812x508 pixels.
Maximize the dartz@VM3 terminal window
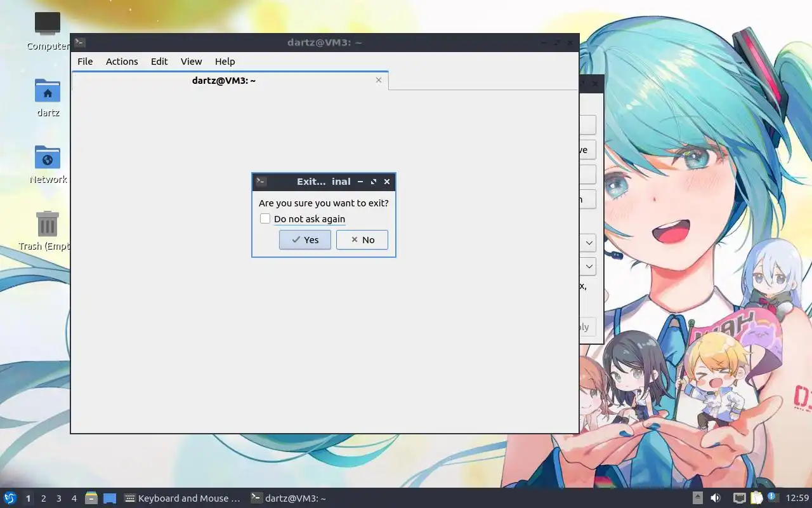coord(557,43)
